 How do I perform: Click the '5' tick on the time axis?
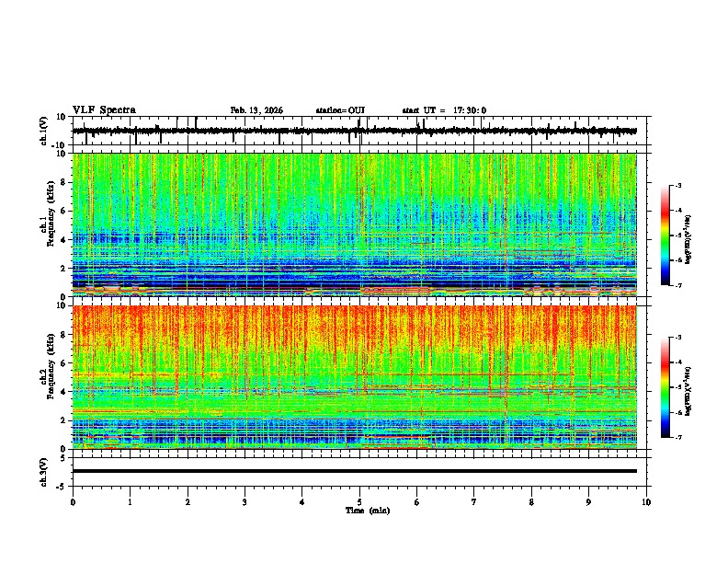[359, 502]
